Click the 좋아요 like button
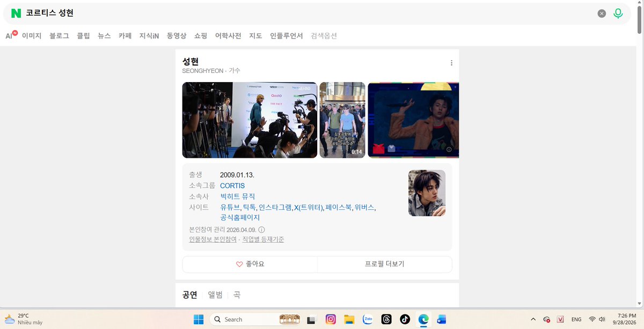The width and height of the screenshot is (644, 329). coord(250,264)
